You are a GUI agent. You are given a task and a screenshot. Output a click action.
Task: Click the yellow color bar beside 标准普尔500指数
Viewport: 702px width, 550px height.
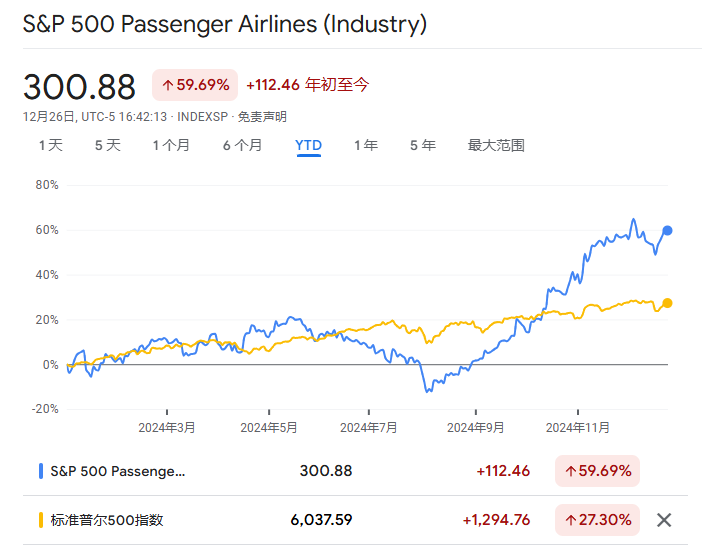(40, 520)
